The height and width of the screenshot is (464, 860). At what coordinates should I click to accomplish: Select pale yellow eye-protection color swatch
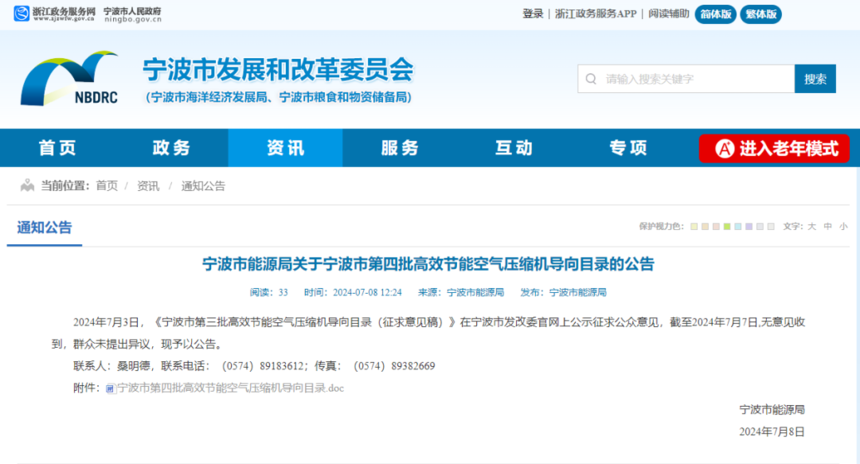click(694, 227)
